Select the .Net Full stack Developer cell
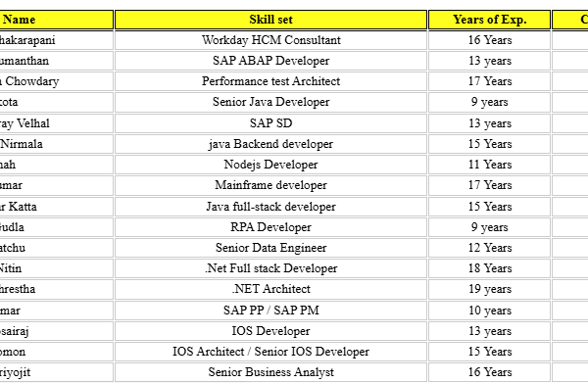The width and height of the screenshot is (588, 383). tap(270, 268)
